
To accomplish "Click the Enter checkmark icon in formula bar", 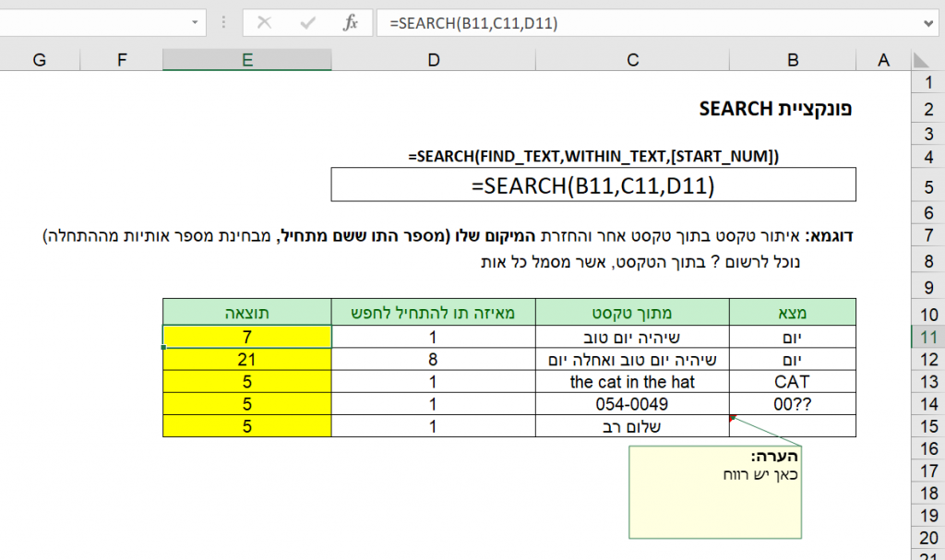I will tap(307, 23).
